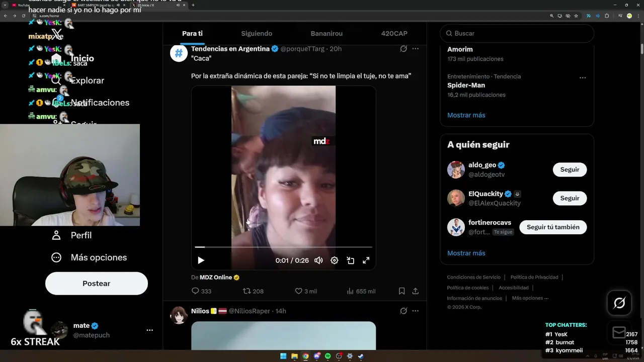Open more options on Nilios post
Screen dimensions: 644x362
[x=415, y=311]
